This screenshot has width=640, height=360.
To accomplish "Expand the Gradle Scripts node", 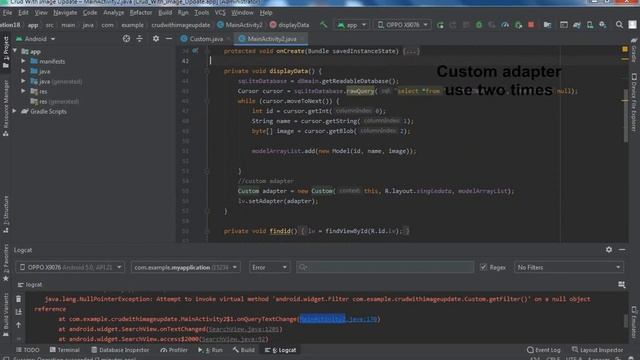I will coord(15,111).
